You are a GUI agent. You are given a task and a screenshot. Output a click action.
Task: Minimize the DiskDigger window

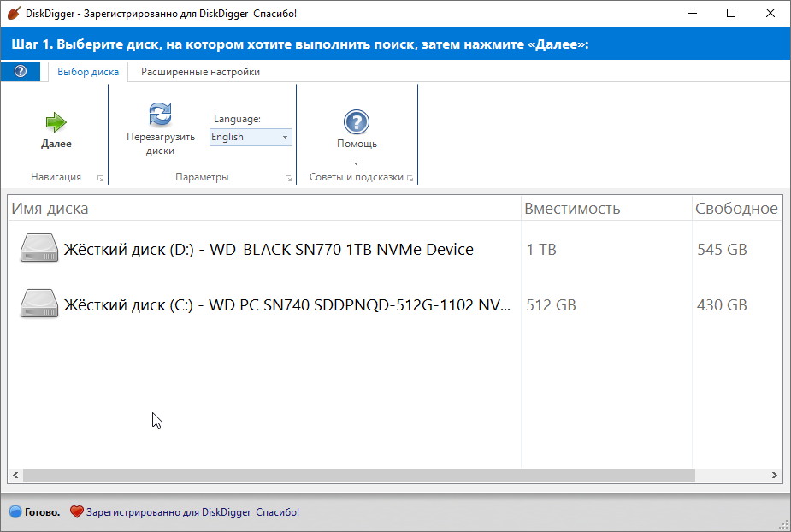(693, 13)
